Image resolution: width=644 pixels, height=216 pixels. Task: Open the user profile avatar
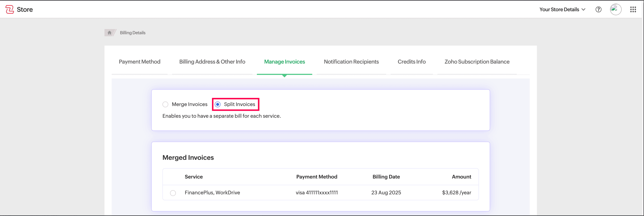coord(615,9)
